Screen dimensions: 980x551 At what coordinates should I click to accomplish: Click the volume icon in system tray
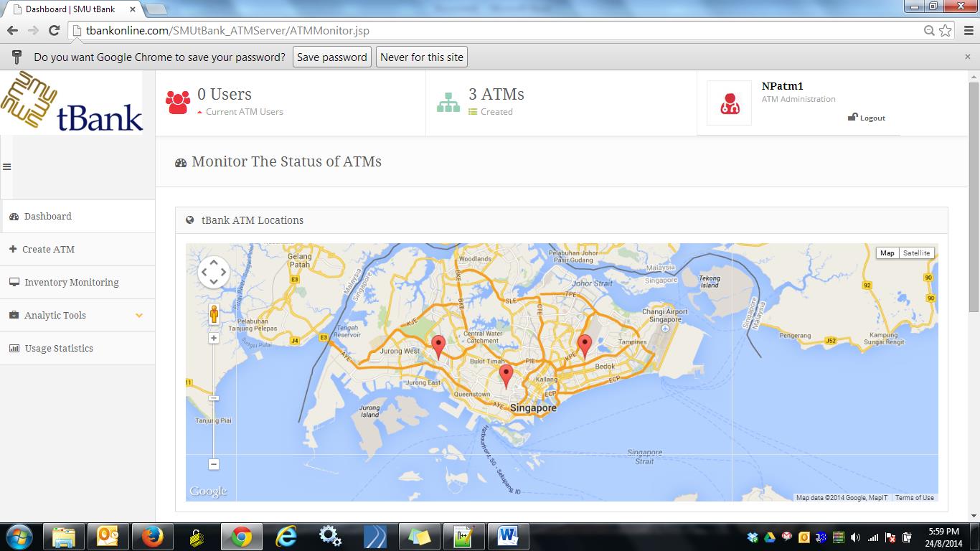pos(855,537)
